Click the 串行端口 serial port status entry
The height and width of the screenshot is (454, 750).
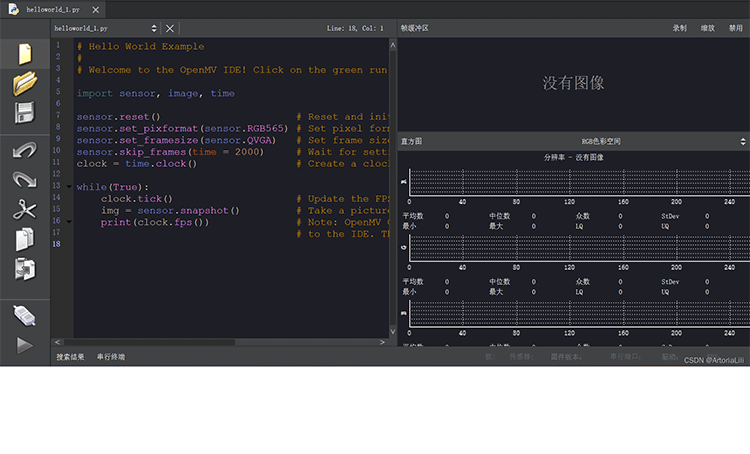[x=625, y=357]
